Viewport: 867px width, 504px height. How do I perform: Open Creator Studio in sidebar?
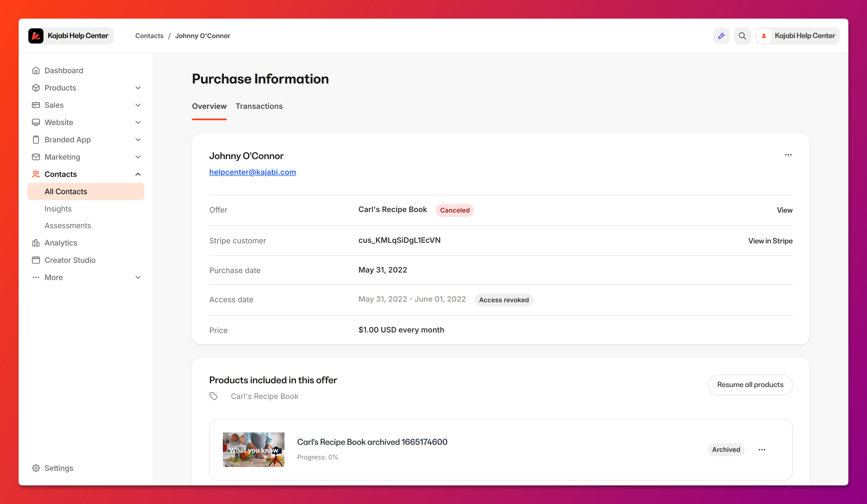click(x=70, y=260)
